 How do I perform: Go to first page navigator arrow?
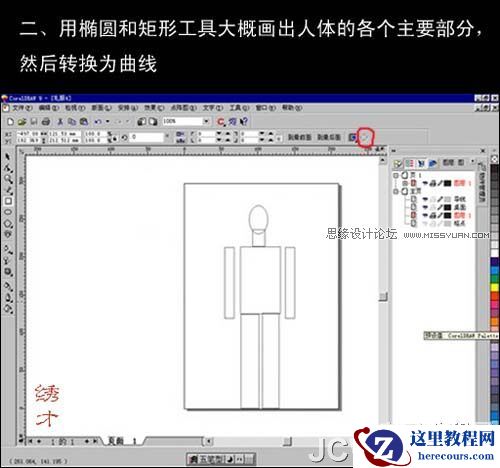[30, 441]
